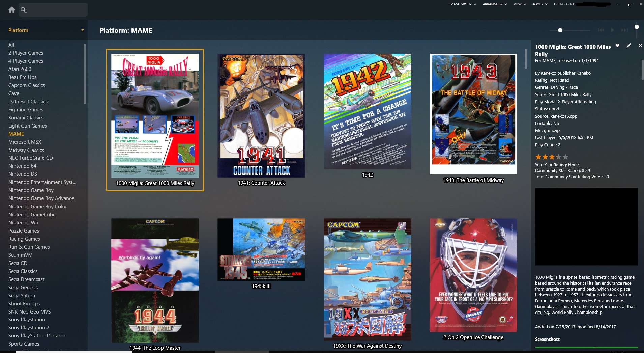Minimize the LaunchBox window

(x=619, y=4)
